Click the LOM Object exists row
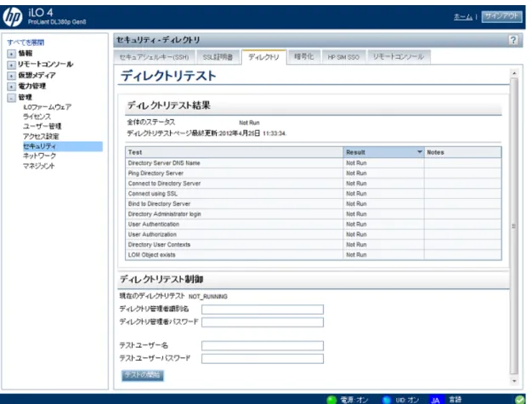 313,254
